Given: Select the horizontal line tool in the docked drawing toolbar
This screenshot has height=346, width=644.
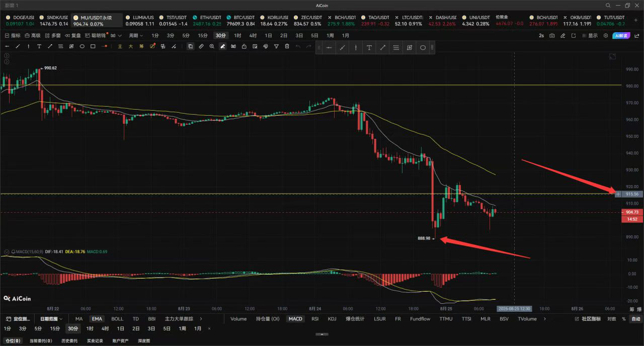Looking at the screenshot, I should [7, 46].
